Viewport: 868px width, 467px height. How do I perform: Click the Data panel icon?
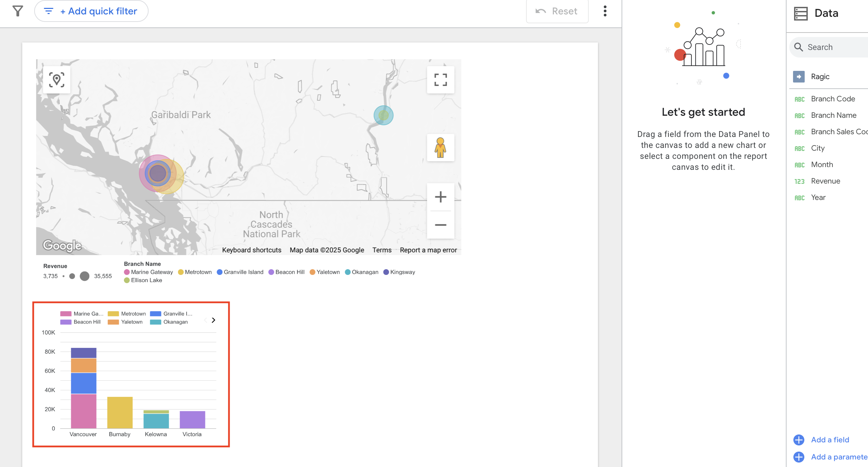801,13
